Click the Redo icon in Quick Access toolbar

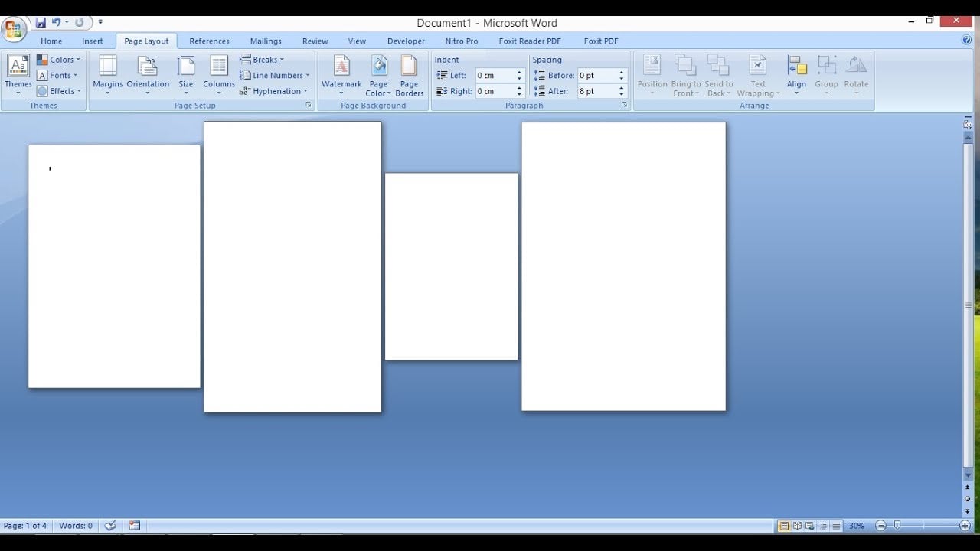tap(79, 22)
